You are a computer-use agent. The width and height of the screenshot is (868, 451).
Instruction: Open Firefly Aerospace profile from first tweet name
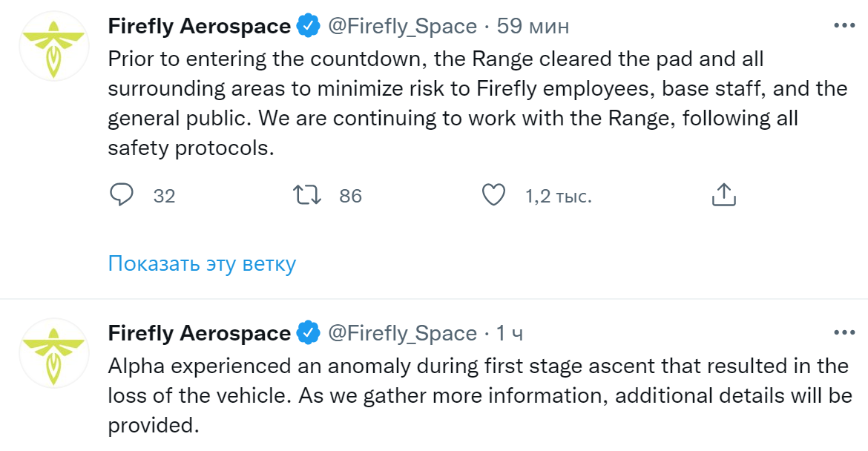pyautogui.click(x=199, y=27)
